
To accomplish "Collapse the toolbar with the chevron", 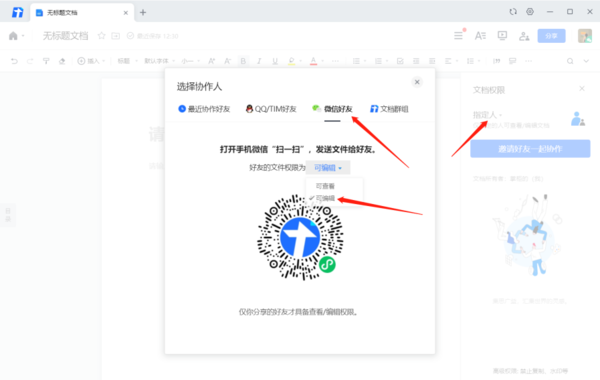I will 586,61.
